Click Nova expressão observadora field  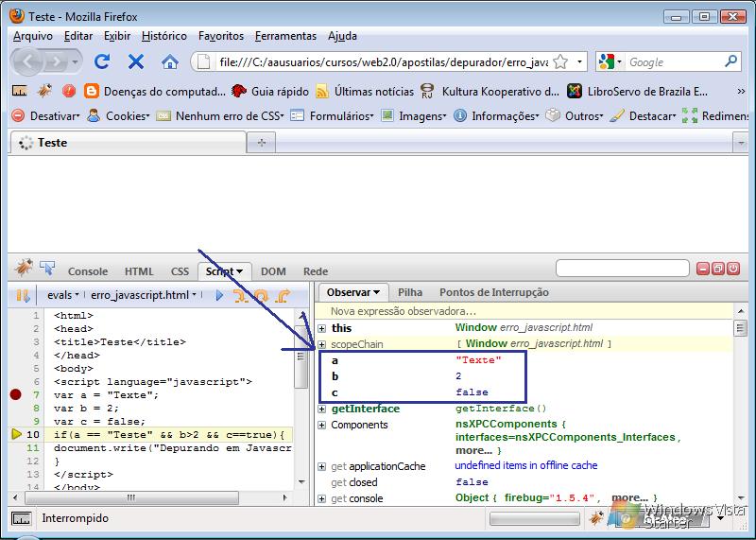tap(524, 311)
